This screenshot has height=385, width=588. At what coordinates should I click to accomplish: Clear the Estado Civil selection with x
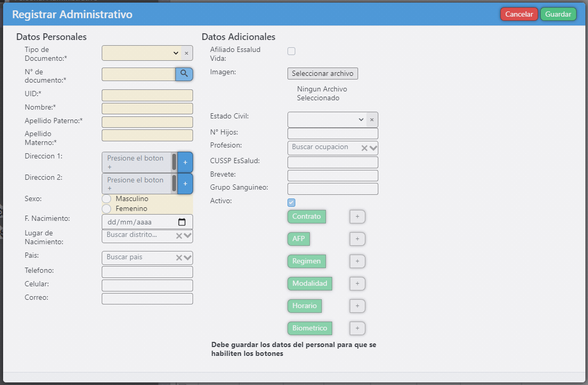(x=372, y=120)
